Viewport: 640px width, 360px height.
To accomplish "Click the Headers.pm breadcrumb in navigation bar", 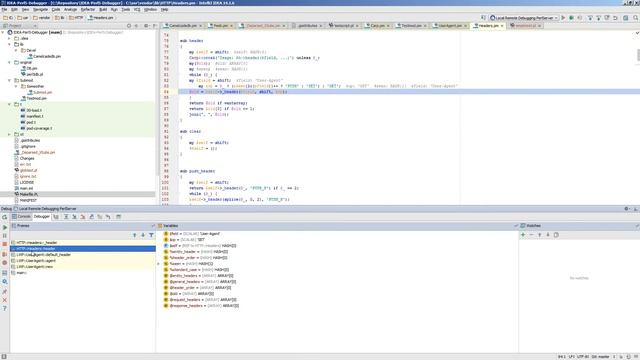I will 101,18.
